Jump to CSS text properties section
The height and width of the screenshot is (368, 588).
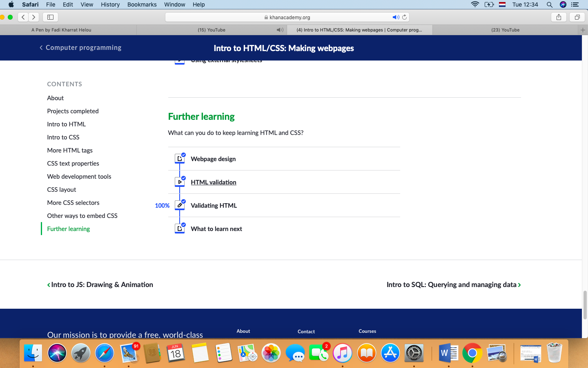(x=73, y=163)
